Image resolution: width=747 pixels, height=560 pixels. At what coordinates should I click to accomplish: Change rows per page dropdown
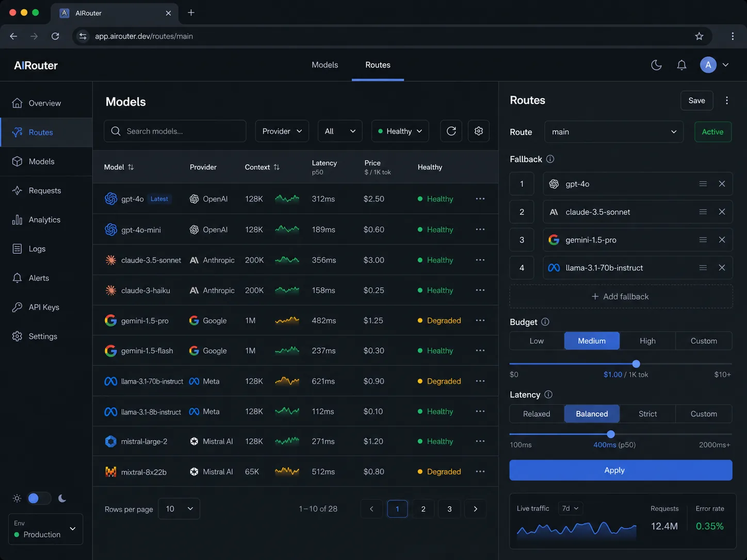179,509
